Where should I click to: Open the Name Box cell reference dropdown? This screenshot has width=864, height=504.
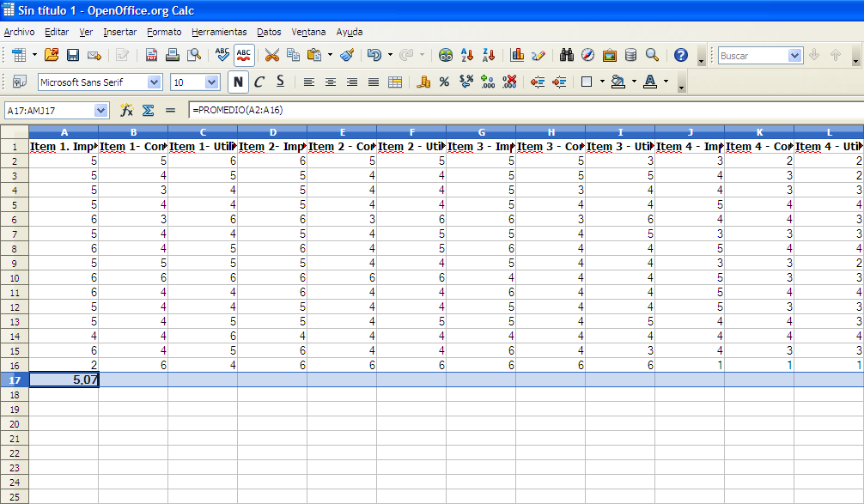tap(101, 110)
